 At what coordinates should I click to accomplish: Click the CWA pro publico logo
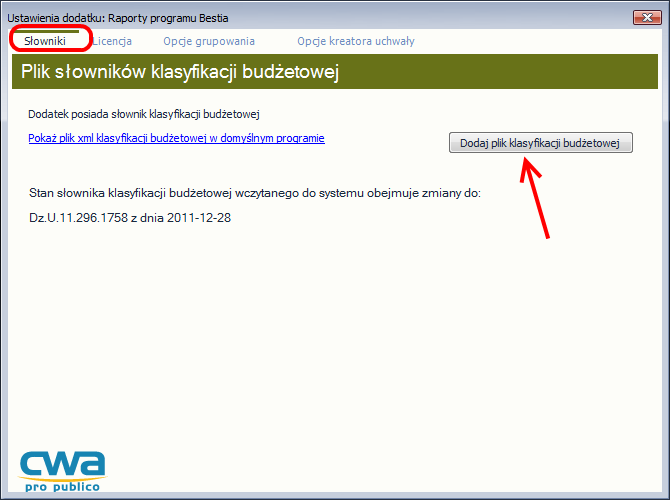[x=62, y=471]
